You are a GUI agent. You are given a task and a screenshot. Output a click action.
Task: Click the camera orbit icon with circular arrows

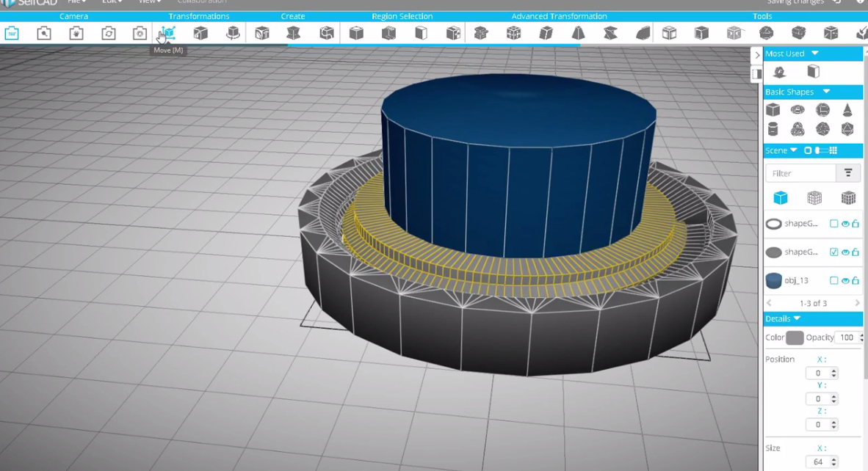[109, 33]
